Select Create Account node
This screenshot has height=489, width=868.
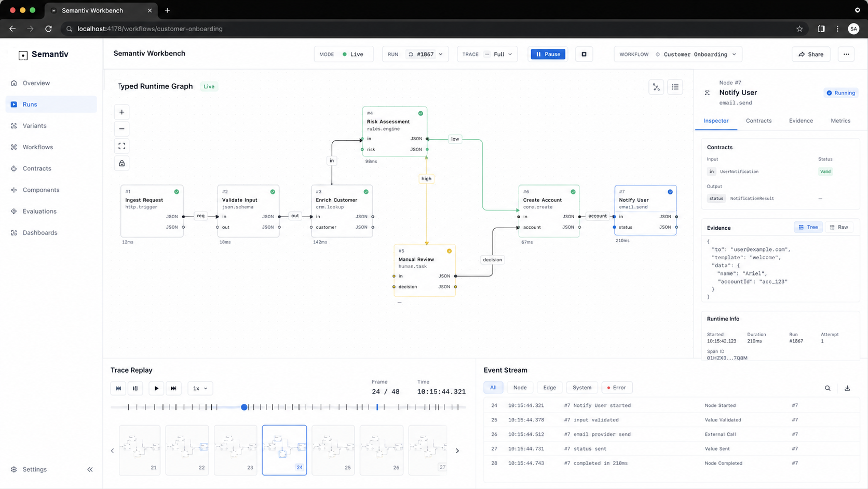coord(549,211)
